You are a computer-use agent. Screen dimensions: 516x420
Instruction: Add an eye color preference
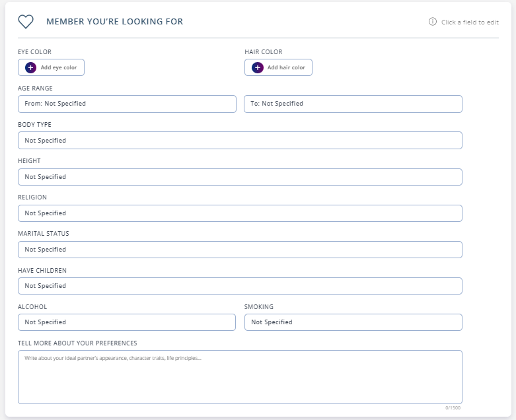coord(51,67)
